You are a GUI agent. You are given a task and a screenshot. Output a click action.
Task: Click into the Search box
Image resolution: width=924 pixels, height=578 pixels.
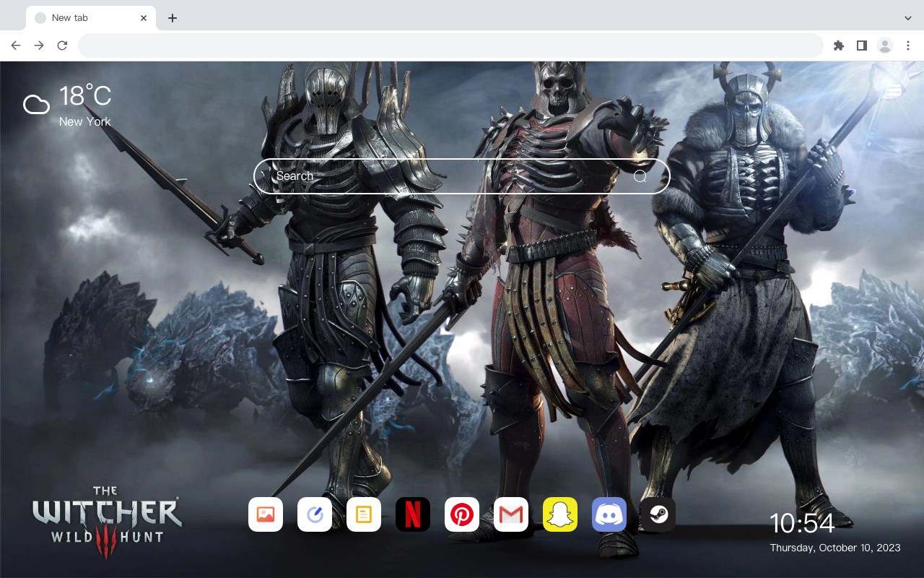[462, 176]
